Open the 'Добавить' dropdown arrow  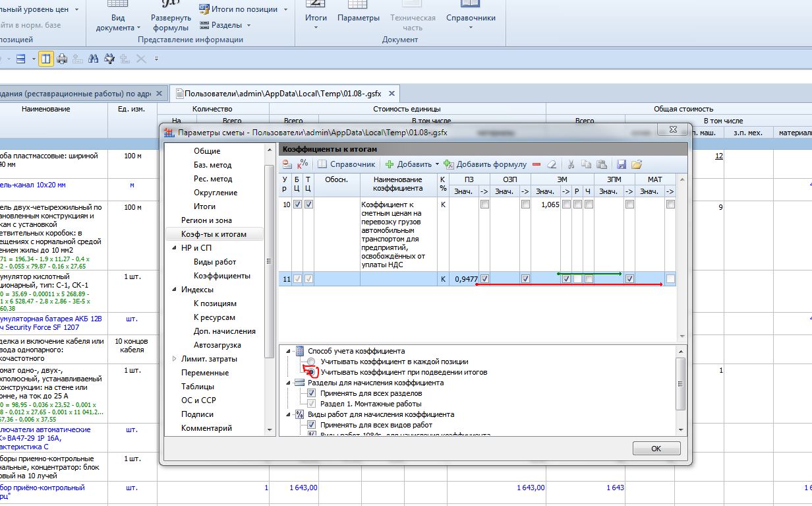point(437,164)
